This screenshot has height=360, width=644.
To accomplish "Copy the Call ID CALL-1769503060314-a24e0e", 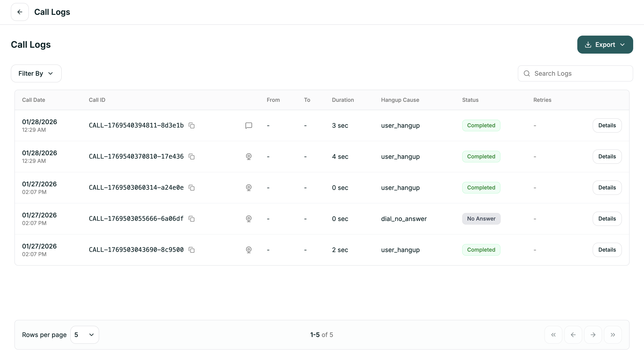I will [x=192, y=187].
